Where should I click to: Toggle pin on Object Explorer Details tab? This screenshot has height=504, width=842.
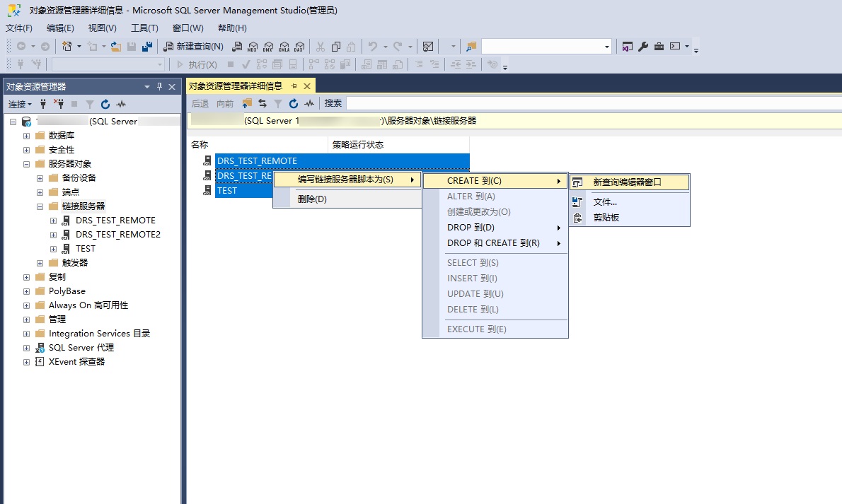[x=294, y=86]
